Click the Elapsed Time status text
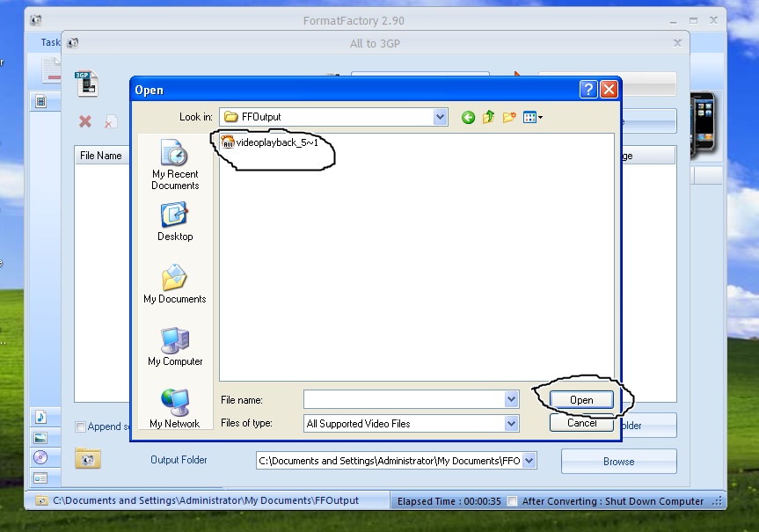The image size is (759, 532). (x=449, y=501)
